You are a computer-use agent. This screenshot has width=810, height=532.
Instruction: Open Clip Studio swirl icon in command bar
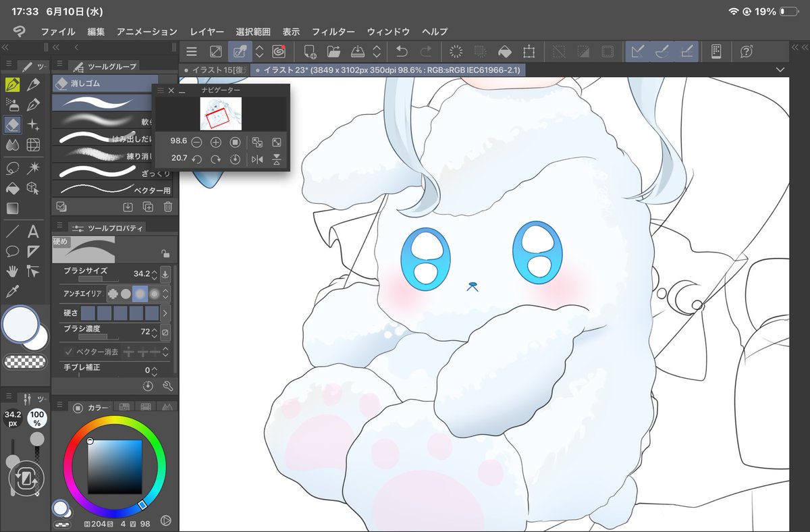279,51
